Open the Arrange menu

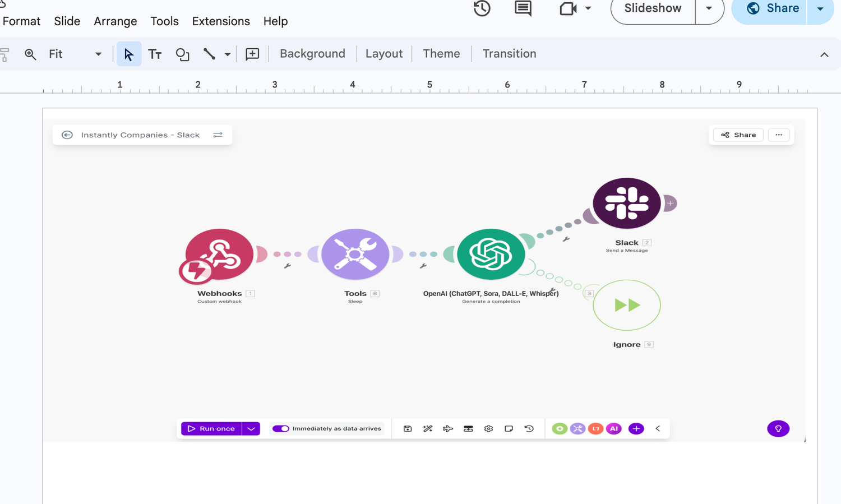tap(115, 21)
